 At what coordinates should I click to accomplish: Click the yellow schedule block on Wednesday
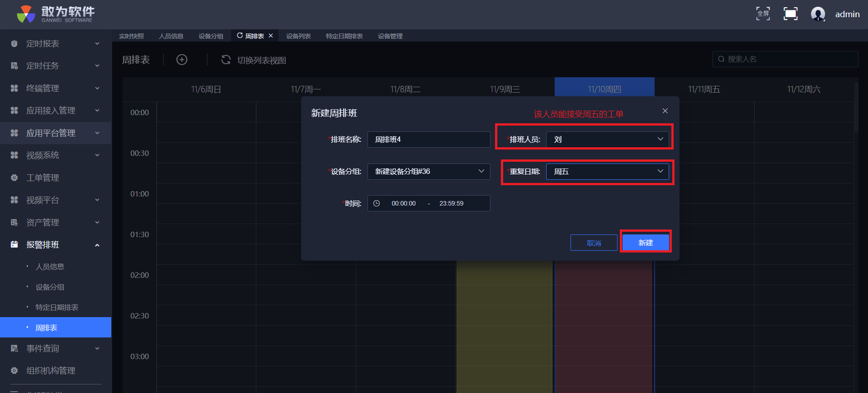coord(505,327)
